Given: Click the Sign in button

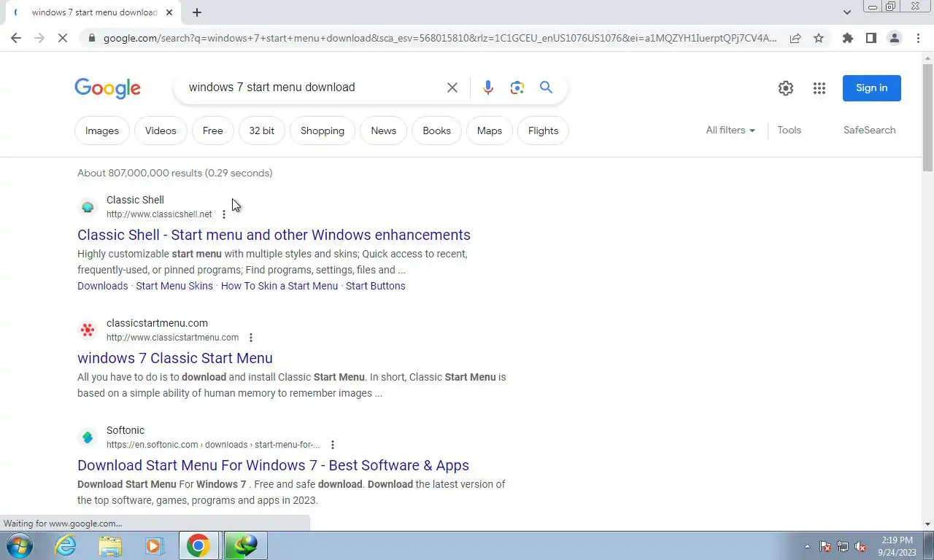Looking at the screenshot, I should pyautogui.click(x=872, y=88).
